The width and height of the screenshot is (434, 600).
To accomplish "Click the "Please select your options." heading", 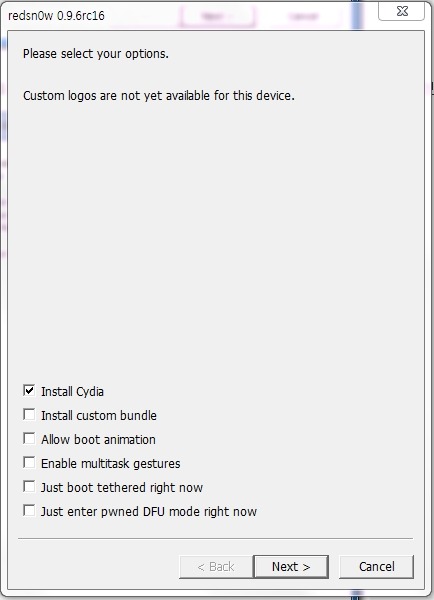I will point(96,54).
